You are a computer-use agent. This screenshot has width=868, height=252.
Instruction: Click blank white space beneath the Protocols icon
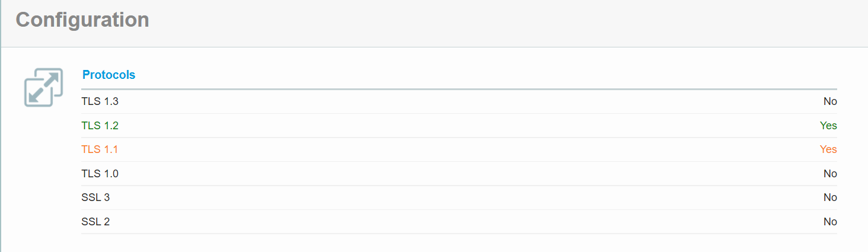[x=43, y=178]
